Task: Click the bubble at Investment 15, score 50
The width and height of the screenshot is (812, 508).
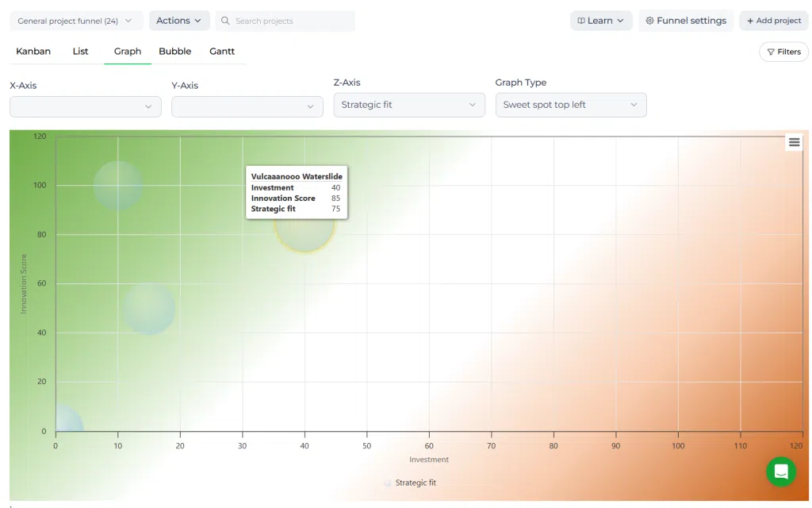Action: 149,309
